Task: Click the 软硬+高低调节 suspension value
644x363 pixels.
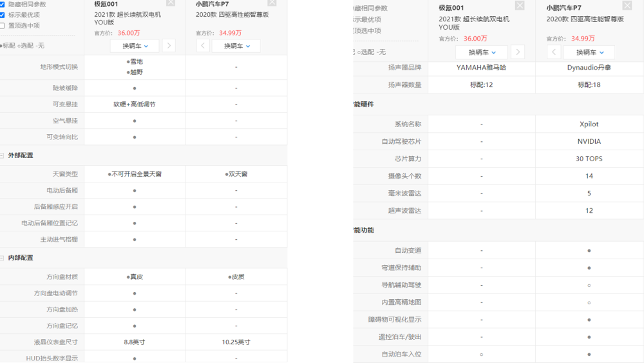Action: [135, 104]
